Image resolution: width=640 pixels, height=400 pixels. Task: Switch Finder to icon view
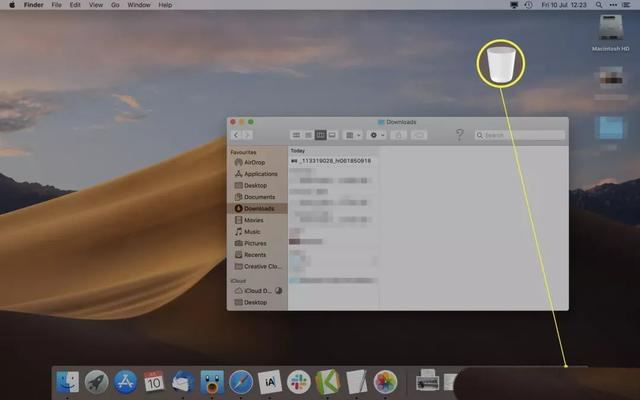[x=296, y=134]
